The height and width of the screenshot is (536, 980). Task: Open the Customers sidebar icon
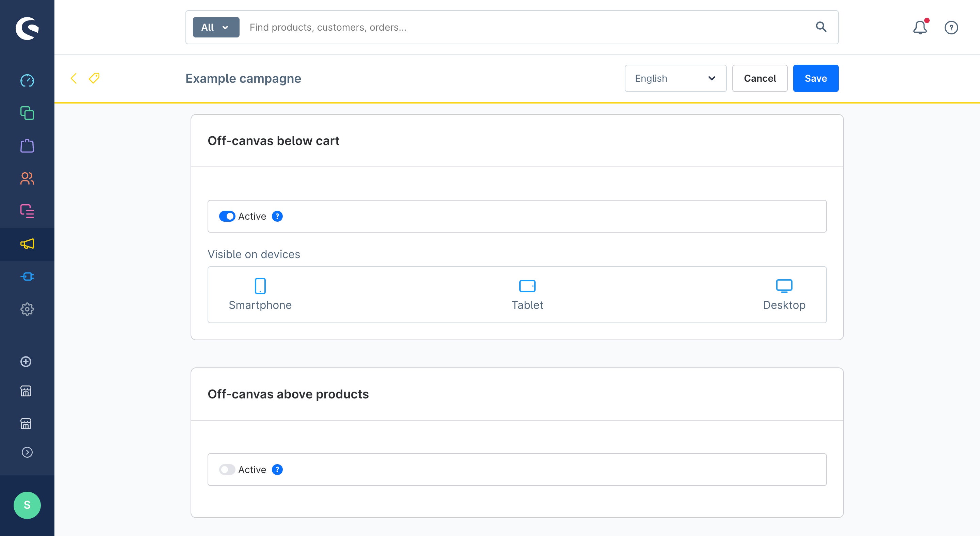point(27,178)
